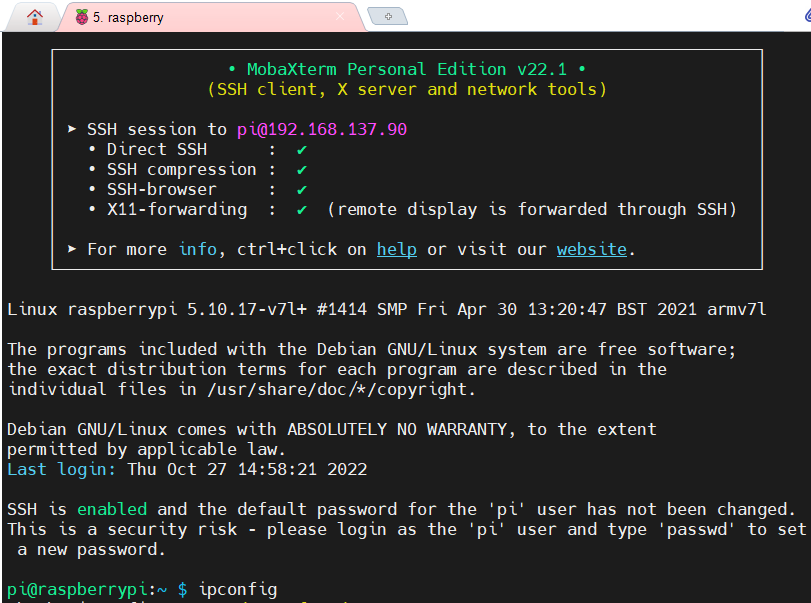Open a new tab with the plus button
The image size is (811, 603).
pyautogui.click(x=388, y=17)
